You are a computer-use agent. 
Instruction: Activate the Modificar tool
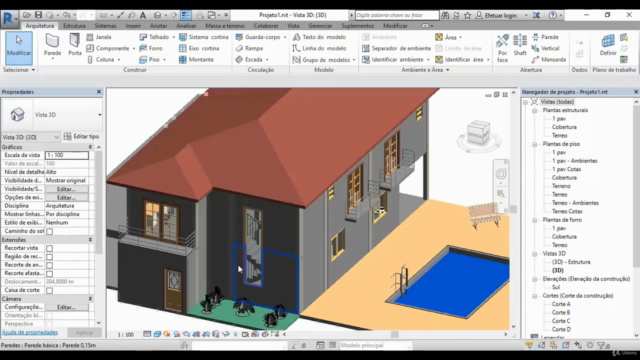[x=19, y=47]
